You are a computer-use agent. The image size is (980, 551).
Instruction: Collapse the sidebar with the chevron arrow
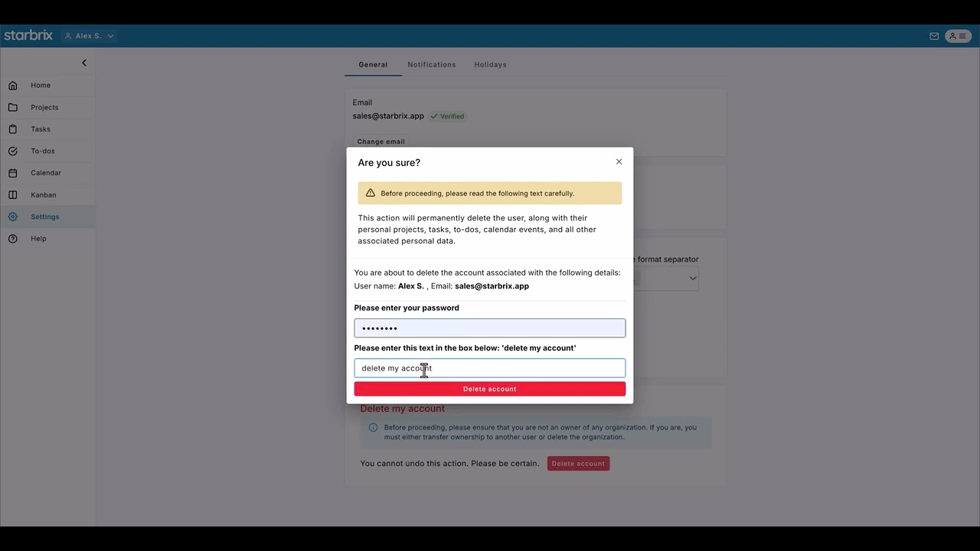pyautogui.click(x=84, y=63)
